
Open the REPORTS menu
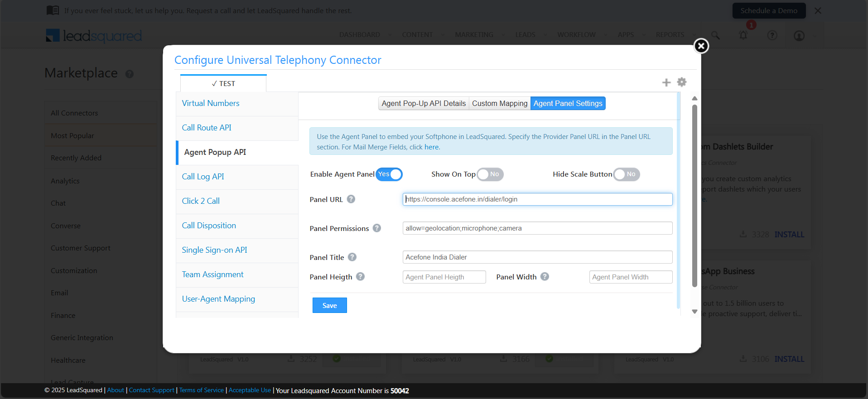(670, 35)
